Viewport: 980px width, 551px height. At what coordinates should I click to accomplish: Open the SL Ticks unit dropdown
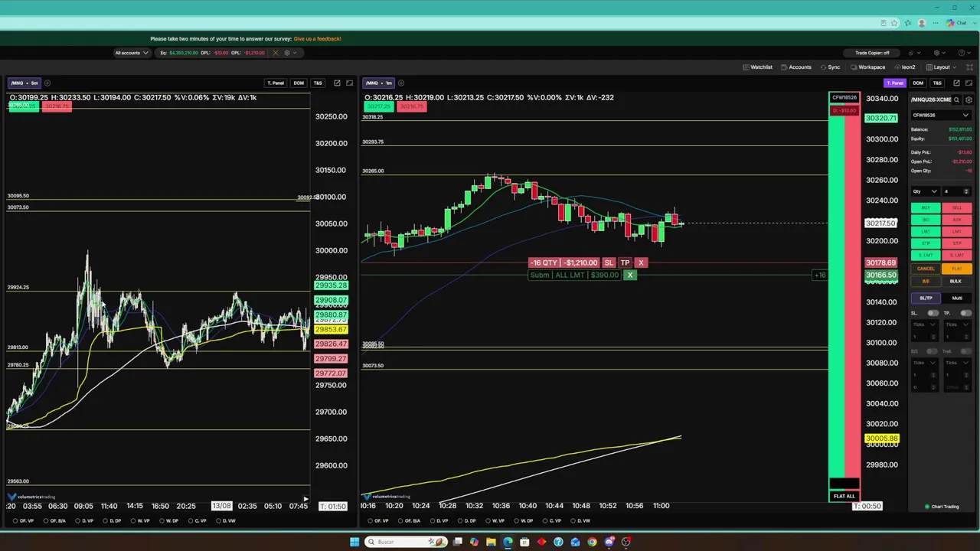pyautogui.click(x=924, y=324)
